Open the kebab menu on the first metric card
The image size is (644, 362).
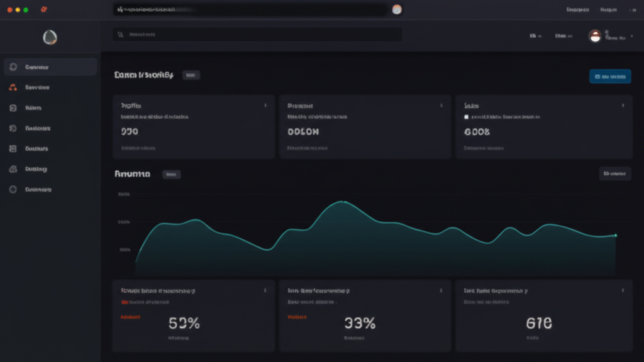tap(267, 106)
